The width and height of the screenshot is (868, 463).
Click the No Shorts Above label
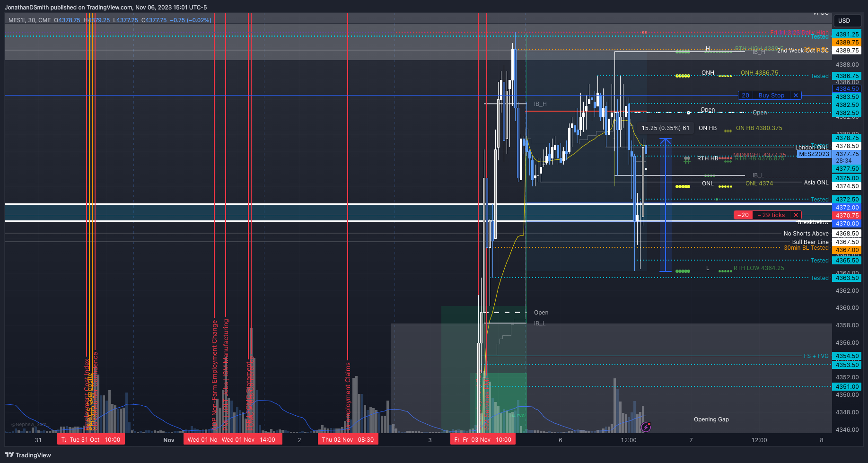(x=806, y=234)
